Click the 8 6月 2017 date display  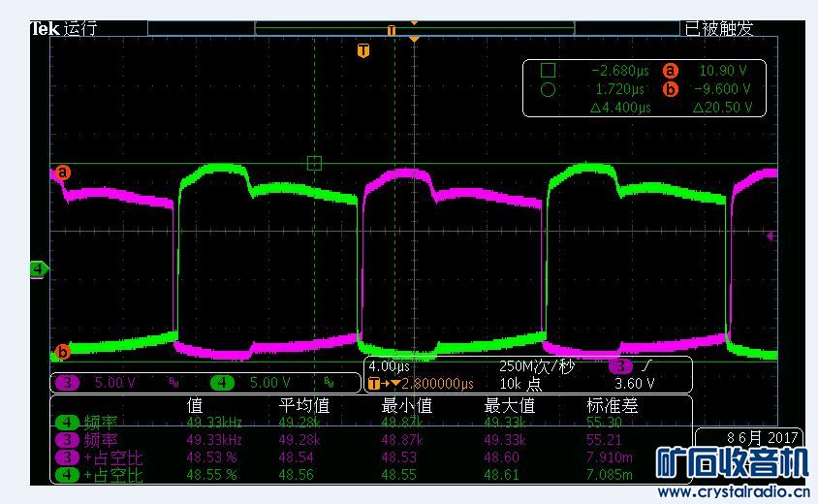pos(762,438)
